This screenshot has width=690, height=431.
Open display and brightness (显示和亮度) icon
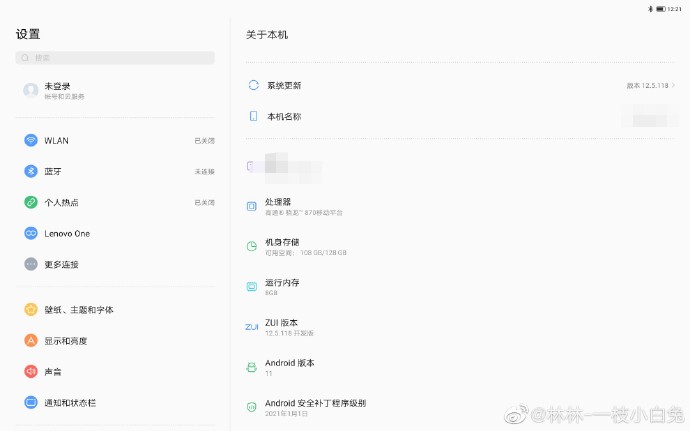[31, 340]
